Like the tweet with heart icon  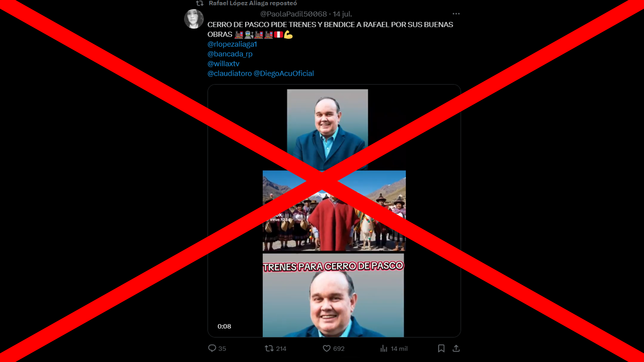[327, 348]
